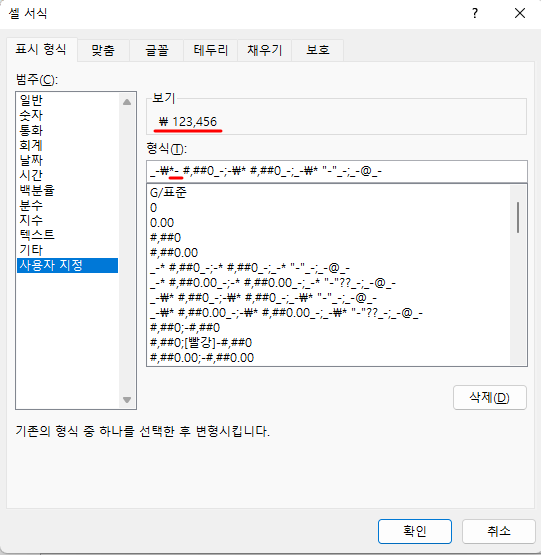Screen dimensions: 541x555
Task: Click the help question mark icon
Action: pos(475,13)
